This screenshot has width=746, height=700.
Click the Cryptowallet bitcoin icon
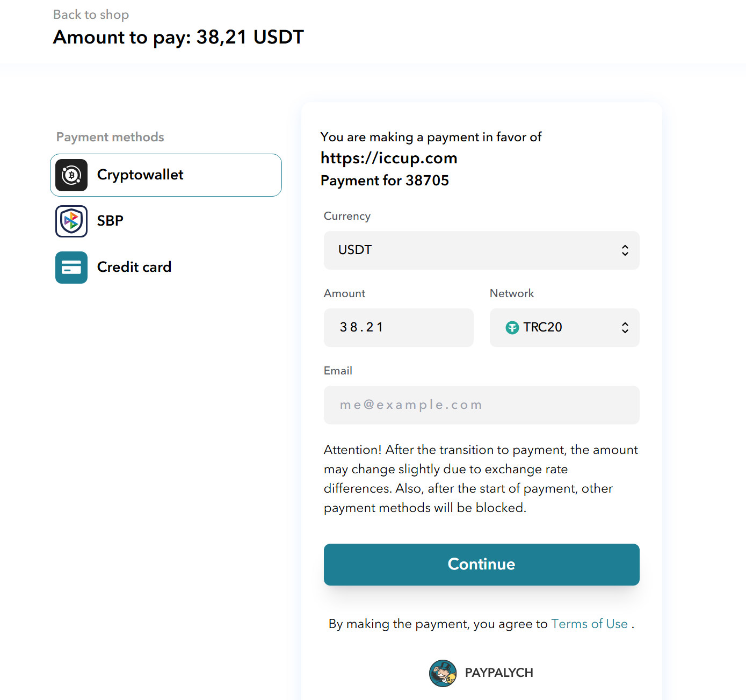tap(71, 175)
